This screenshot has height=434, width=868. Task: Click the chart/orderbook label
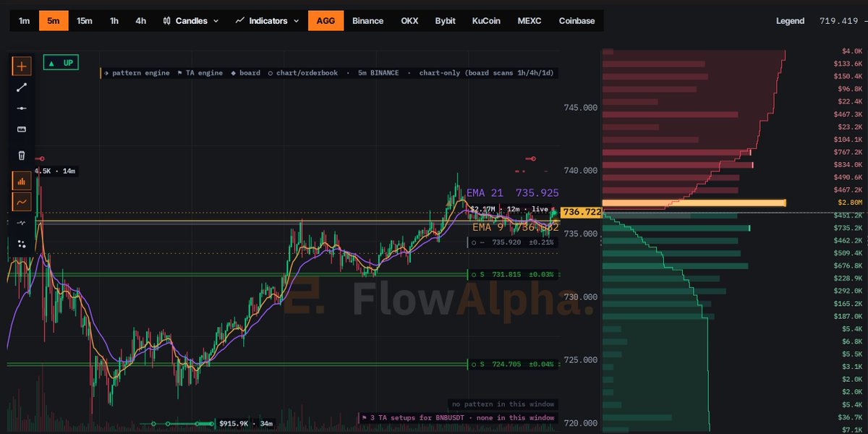pos(302,73)
